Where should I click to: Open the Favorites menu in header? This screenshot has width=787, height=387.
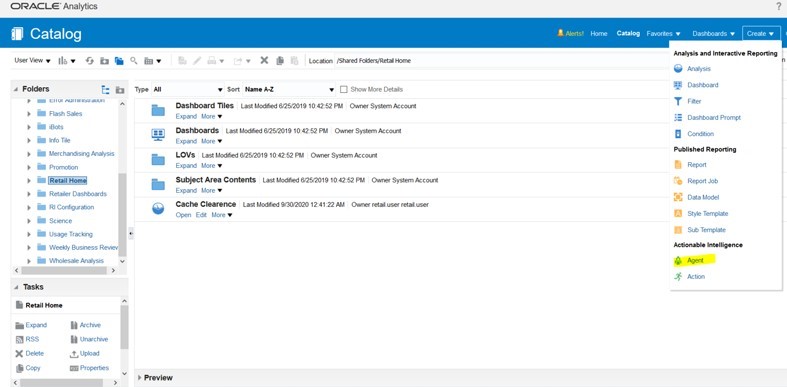coord(664,34)
